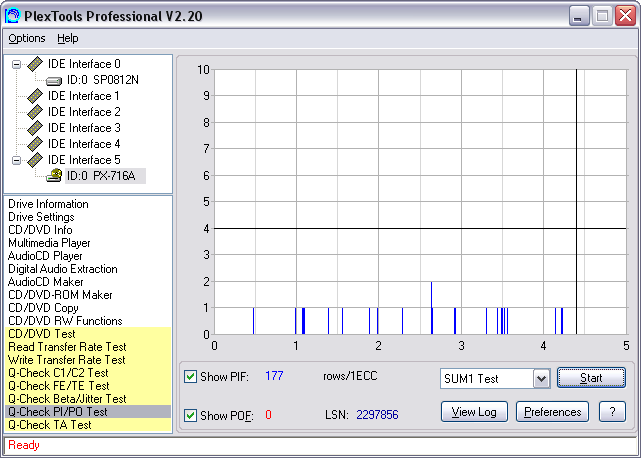Open Multimedia Player
Image resolution: width=641 pixels, height=458 pixels.
49,243
